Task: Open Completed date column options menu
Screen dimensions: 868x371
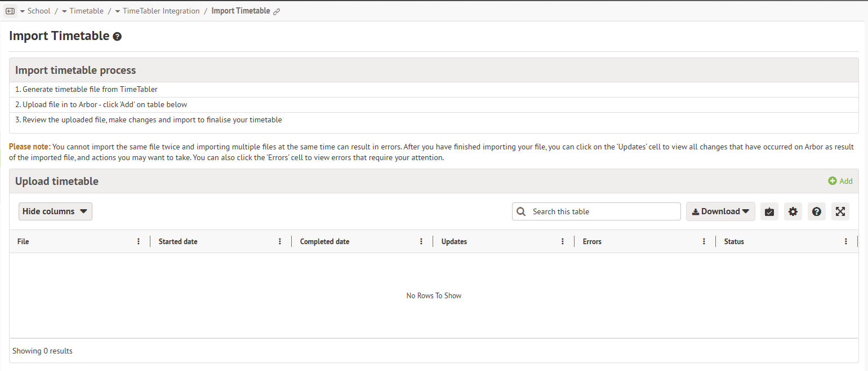Action: (421, 241)
